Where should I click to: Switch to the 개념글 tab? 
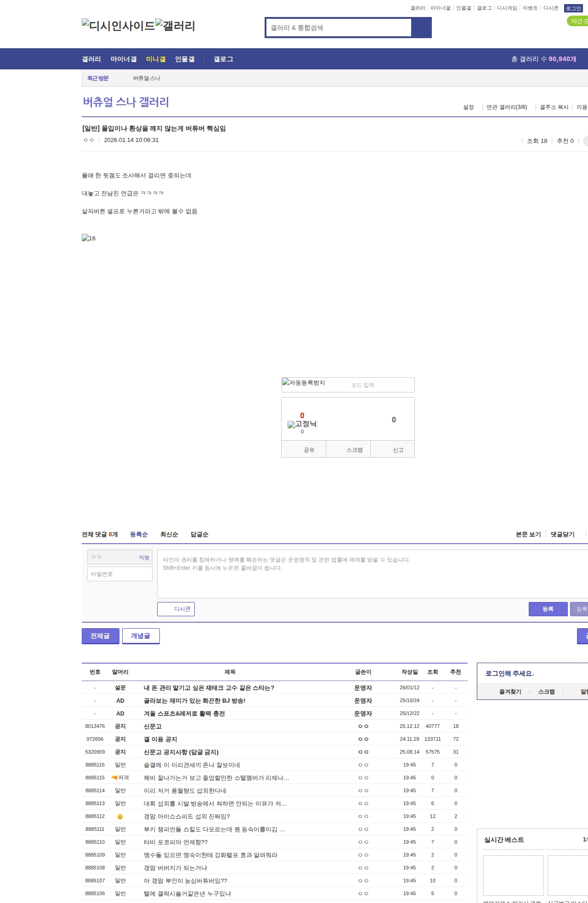click(141, 636)
